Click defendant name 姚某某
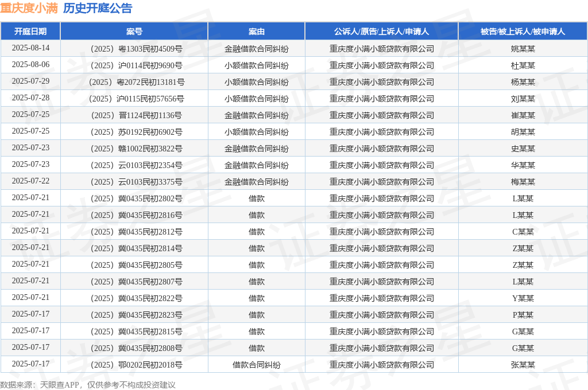Image resolution: width=588 pixels, height=390 pixels. pos(523,49)
